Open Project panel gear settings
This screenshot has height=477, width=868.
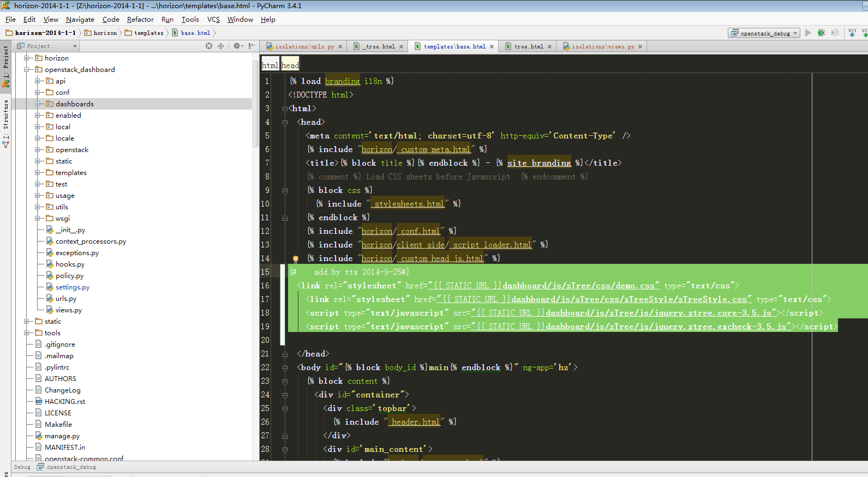coord(237,46)
